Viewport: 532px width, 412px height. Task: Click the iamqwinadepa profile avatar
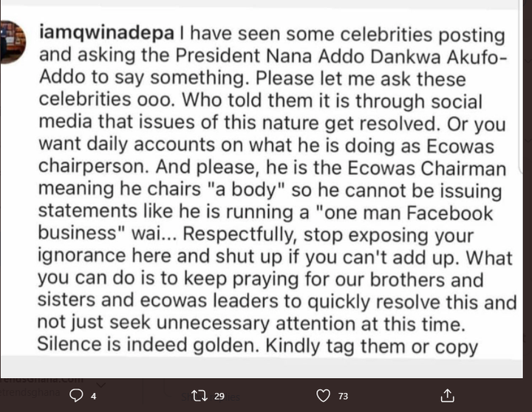13,41
